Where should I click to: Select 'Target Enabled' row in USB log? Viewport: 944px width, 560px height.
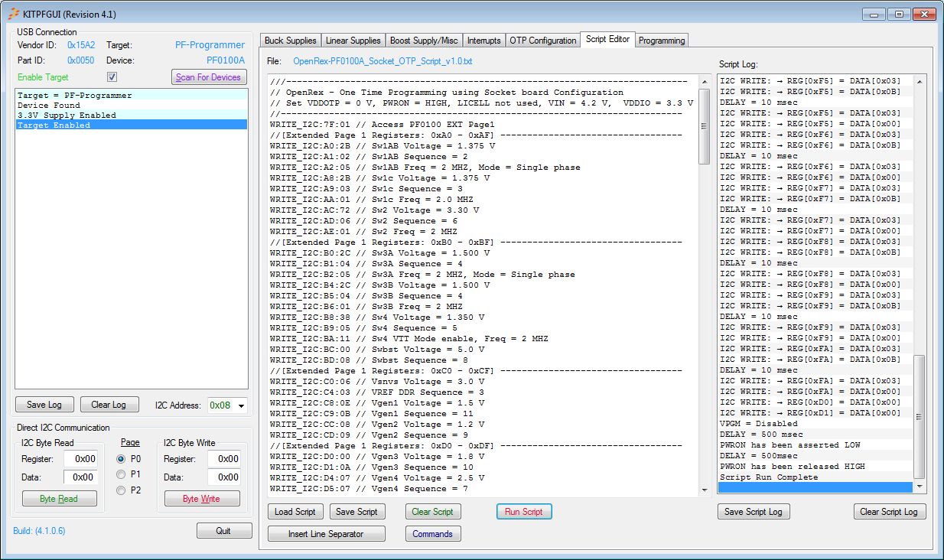[131, 125]
